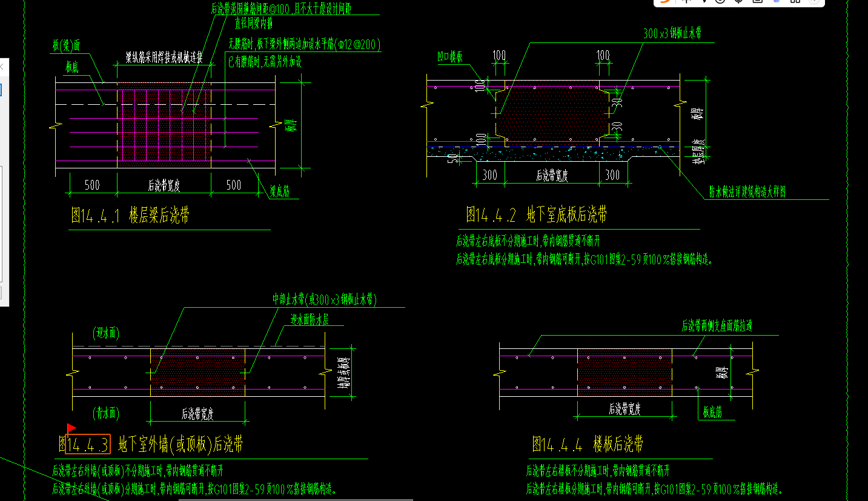This screenshot has height=501, width=868.
Task: Select the 直径同梁内箍 annotation
Action: [x=254, y=24]
